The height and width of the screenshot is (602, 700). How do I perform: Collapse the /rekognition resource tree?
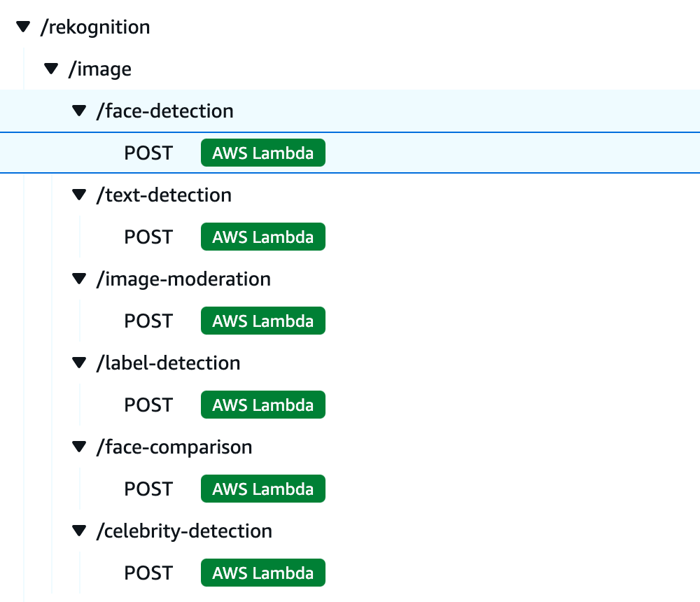point(23,27)
